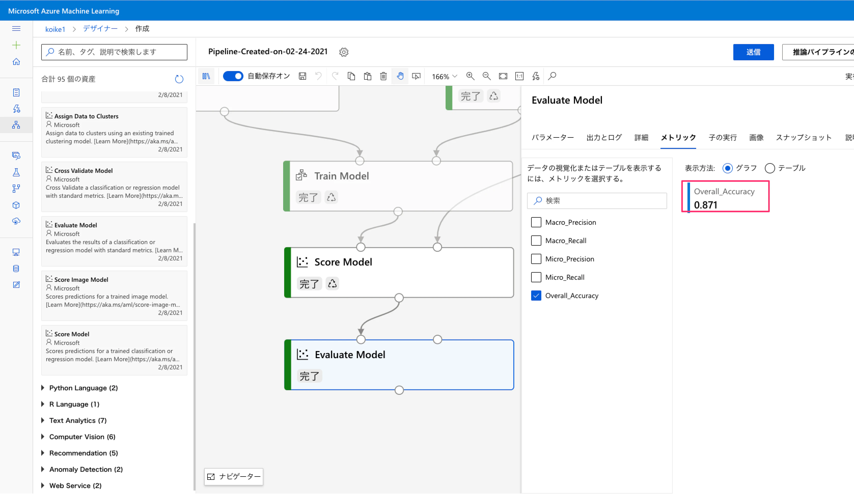The image size is (854, 504).
Task: Open the 166% zoom level dropdown
Action: [444, 76]
